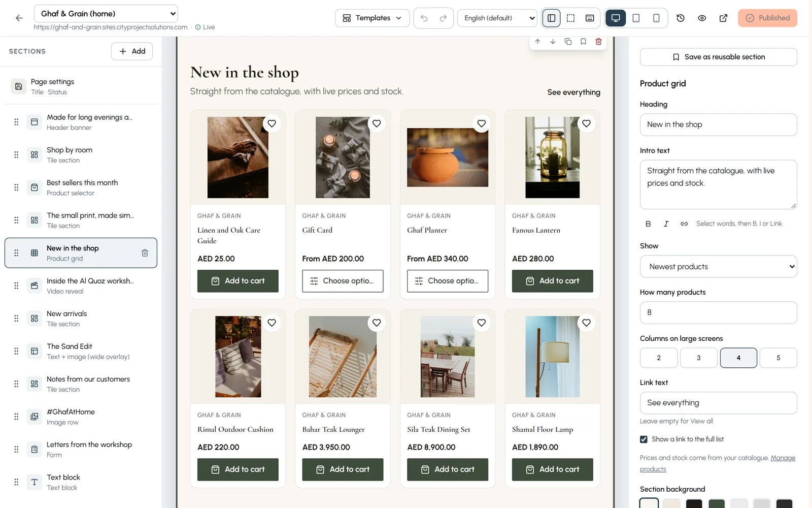Click the How many products field
The width and height of the screenshot is (812, 508).
718,312
